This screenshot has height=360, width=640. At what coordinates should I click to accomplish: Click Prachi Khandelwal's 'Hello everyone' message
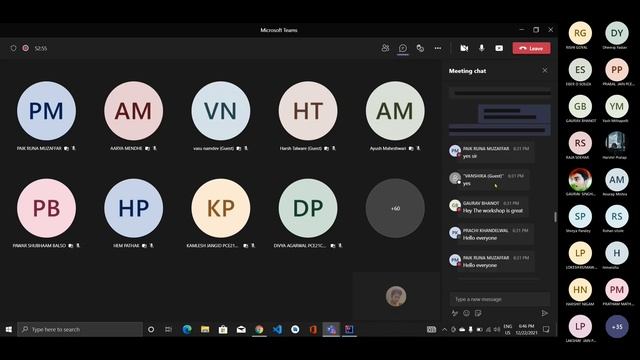pyautogui.click(x=480, y=238)
